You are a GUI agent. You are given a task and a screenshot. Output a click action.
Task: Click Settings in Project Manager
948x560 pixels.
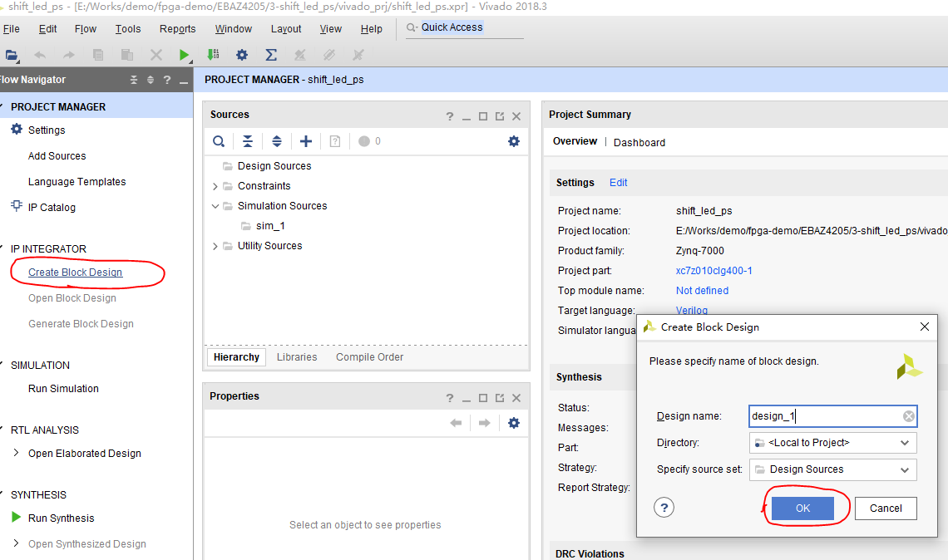47,130
